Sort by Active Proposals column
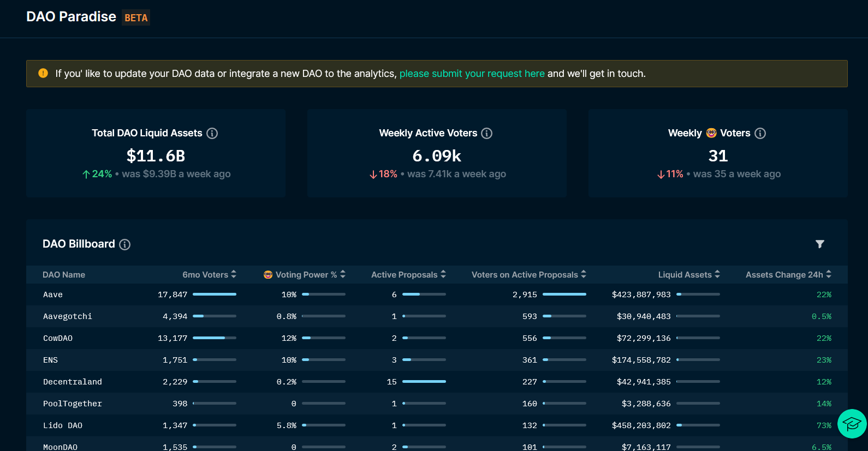Viewport: 868px width, 451px height. click(408, 275)
